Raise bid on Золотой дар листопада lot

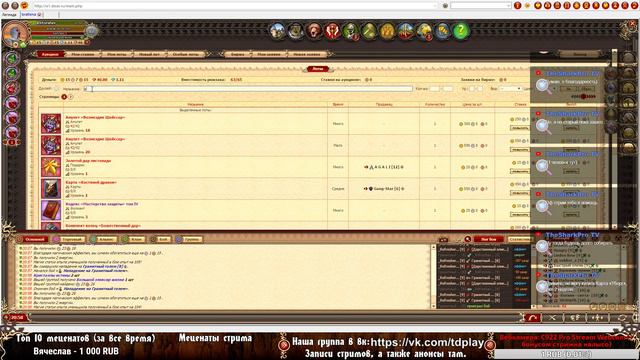tap(520, 171)
